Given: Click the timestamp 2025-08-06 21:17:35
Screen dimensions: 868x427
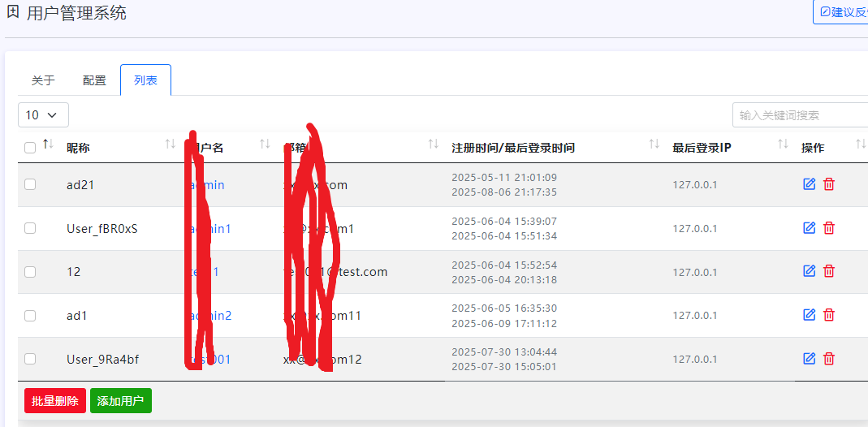Looking at the screenshot, I should coord(504,192).
